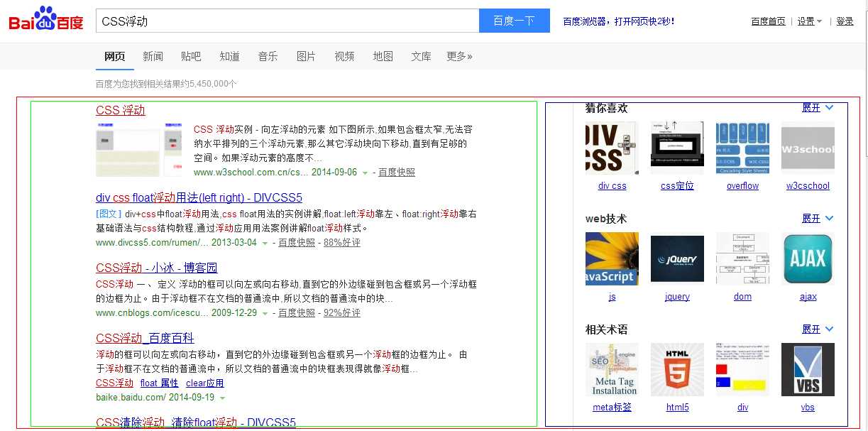Open 百度快照 for the w3school result
Image resolution: width=868 pixels, height=431 pixels.
point(397,173)
